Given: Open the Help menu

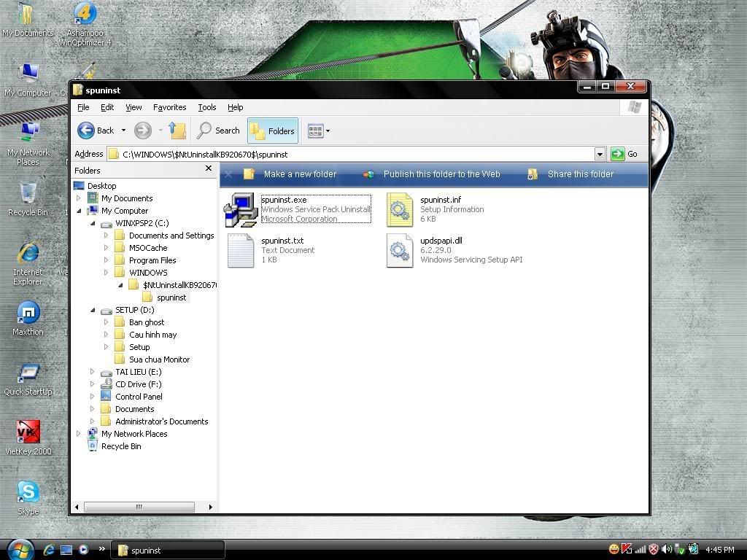Looking at the screenshot, I should (x=236, y=108).
